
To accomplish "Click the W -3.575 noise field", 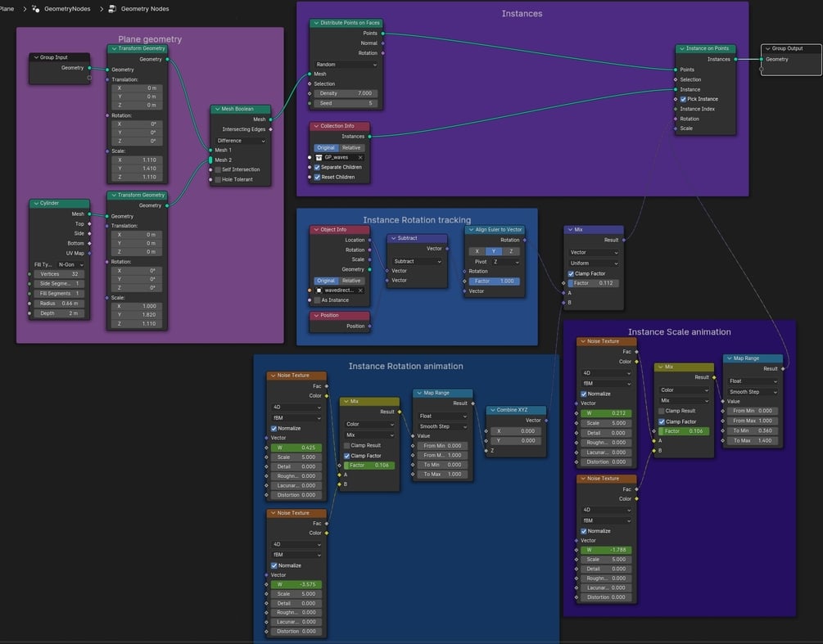I will (x=296, y=584).
